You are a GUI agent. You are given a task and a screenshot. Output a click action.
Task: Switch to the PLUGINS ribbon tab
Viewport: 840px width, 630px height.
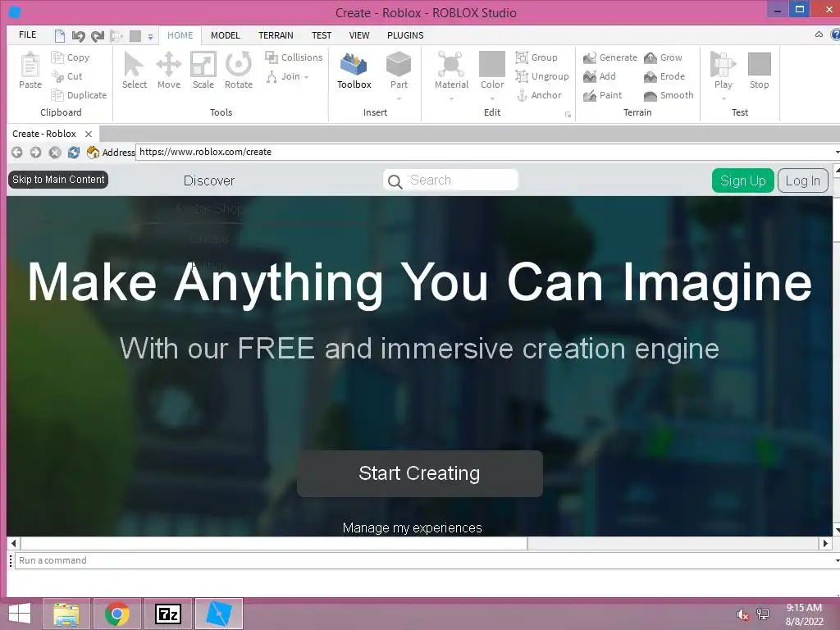tap(405, 35)
